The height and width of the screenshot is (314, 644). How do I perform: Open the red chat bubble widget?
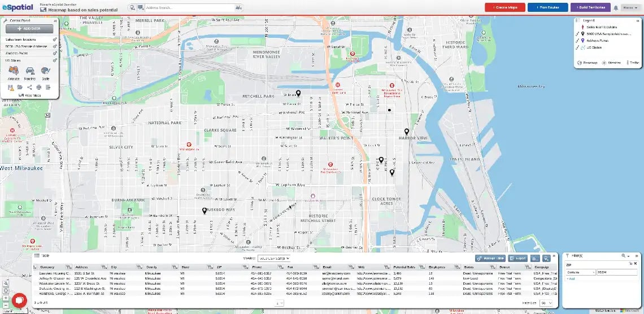19,300
